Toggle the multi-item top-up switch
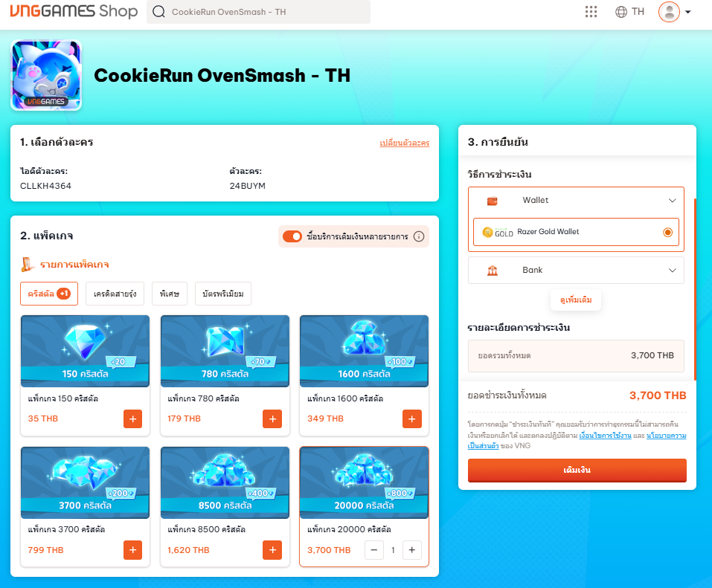Viewport: 712px width, 588px height. pyautogui.click(x=292, y=236)
